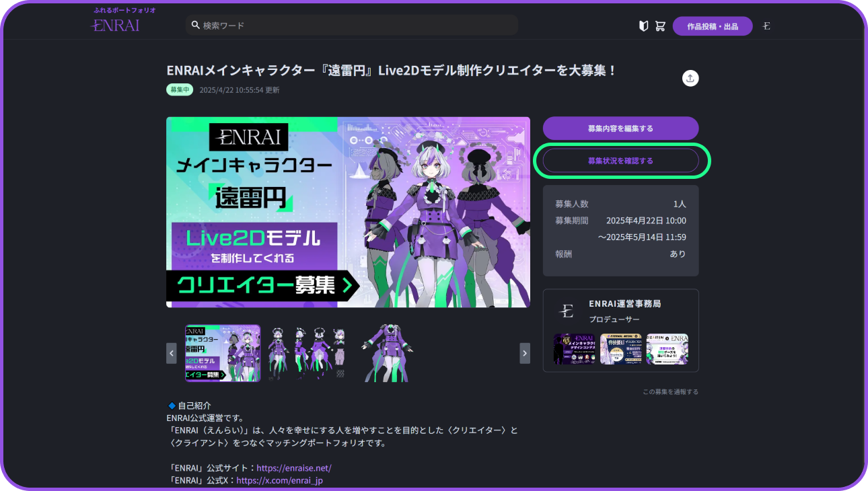Click the ENRAI logo in the header

pos(115,26)
